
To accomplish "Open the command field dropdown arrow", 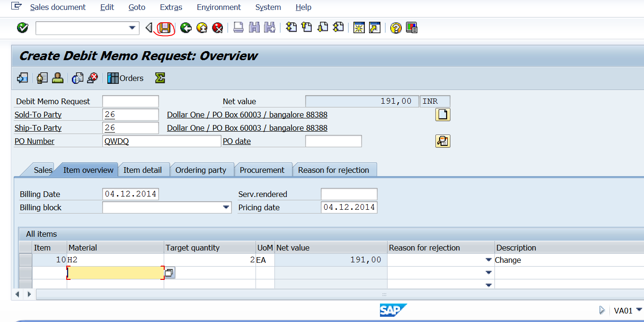I will (133, 28).
